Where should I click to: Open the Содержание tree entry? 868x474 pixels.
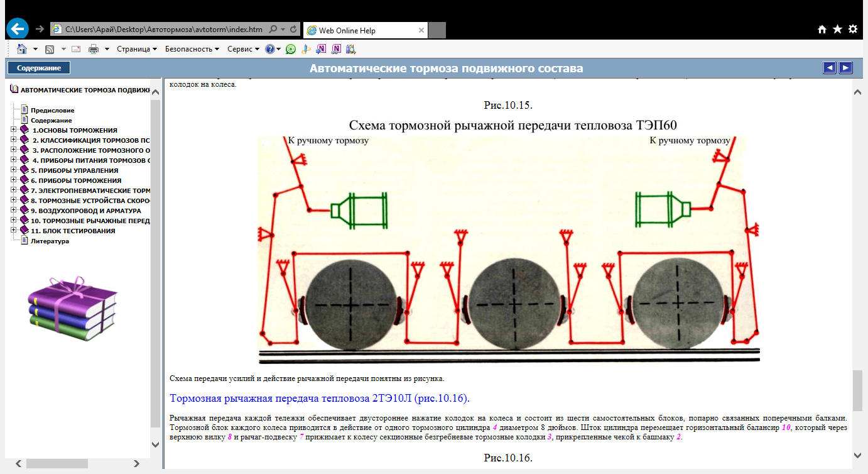51,120
